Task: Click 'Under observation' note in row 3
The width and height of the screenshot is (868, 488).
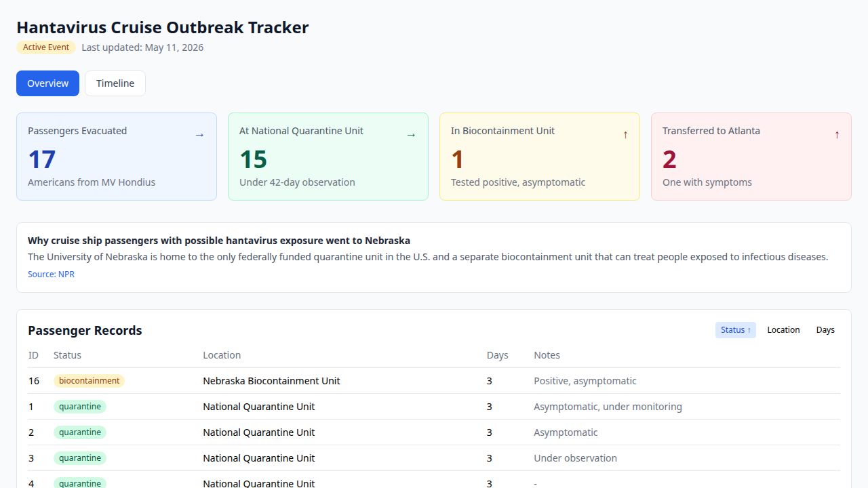Action: (x=575, y=458)
